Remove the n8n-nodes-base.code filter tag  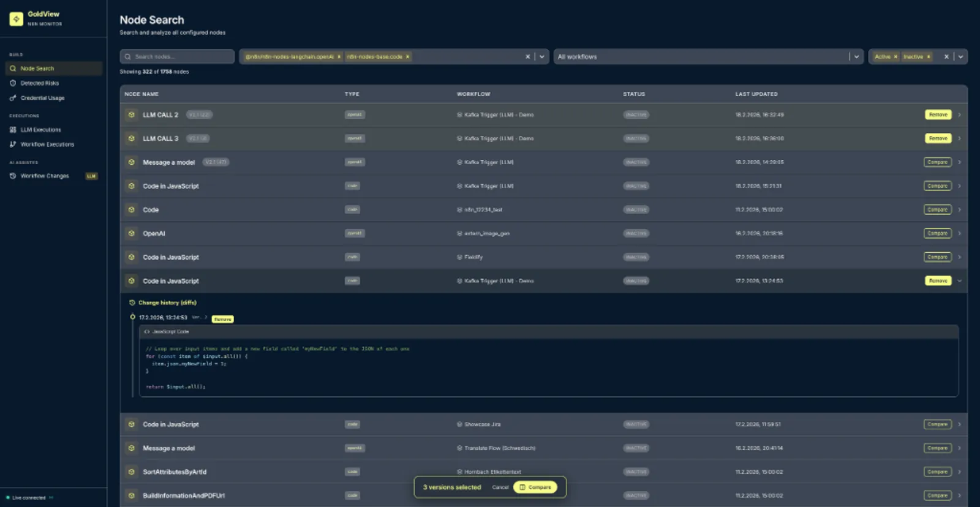408,57
